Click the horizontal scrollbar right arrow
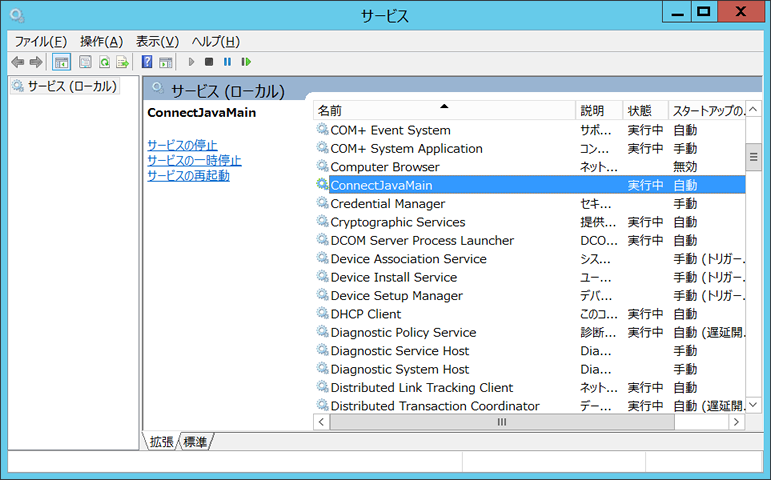771x480 pixels. (737, 423)
